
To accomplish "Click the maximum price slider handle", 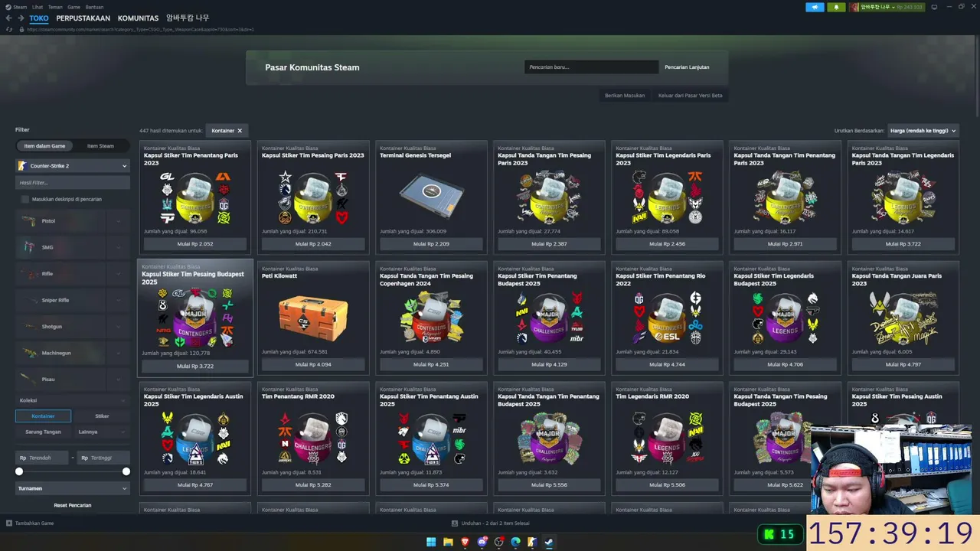I will coord(126,472).
